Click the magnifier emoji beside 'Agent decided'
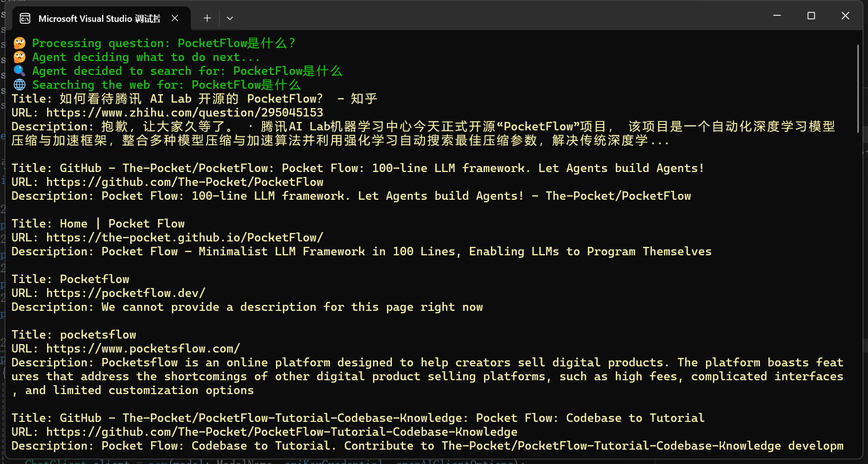 pyautogui.click(x=19, y=71)
